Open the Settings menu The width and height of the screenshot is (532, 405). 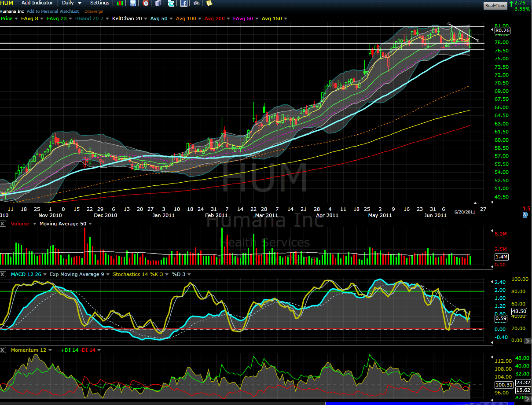(99, 3)
